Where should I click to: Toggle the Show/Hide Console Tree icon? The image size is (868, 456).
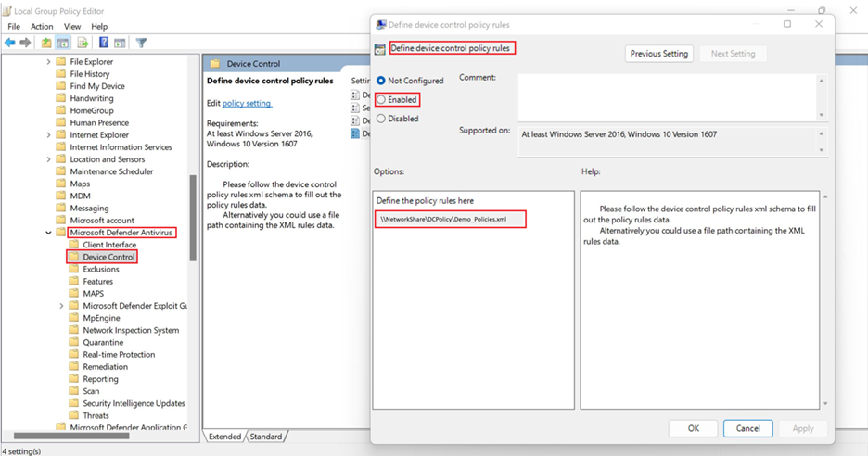click(63, 43)
